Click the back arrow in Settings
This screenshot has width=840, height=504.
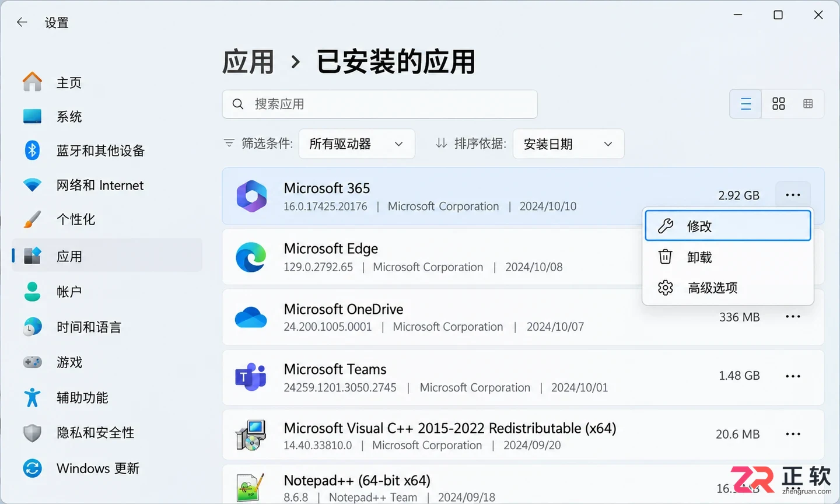click(x=22, y=22)
